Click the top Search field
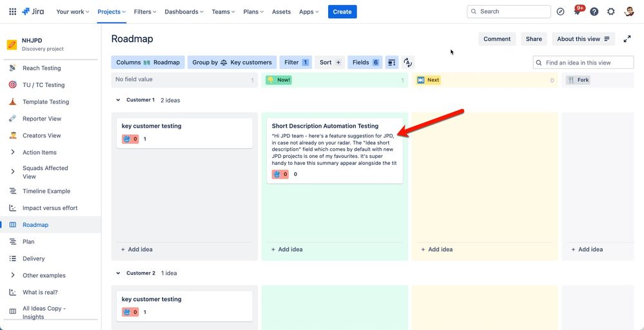Viewport: 644px width, 330px height. 509,12
